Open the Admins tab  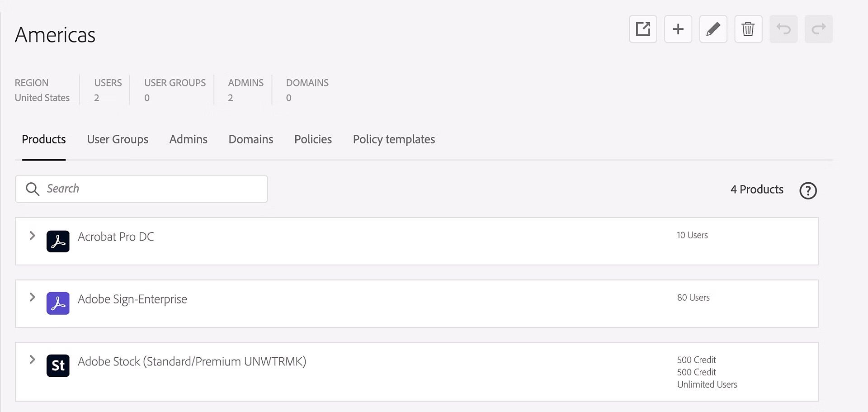[188, 139]
